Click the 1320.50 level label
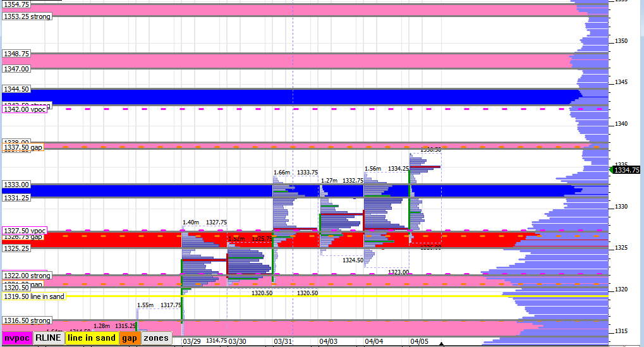Screen dimensions: 644x347 pyautogui.click(x=16, y=288)
